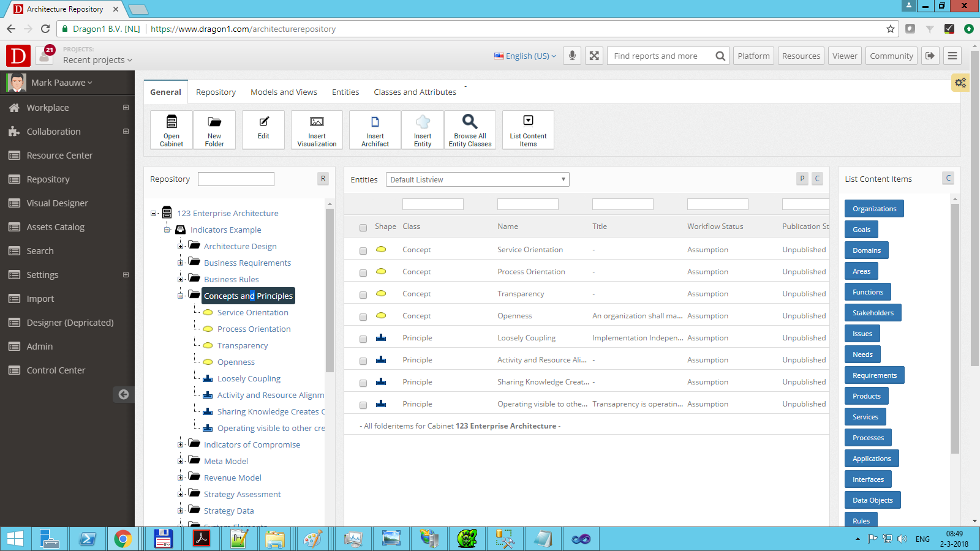Check the Operating visible row checkbox

[x=363, y=405]
